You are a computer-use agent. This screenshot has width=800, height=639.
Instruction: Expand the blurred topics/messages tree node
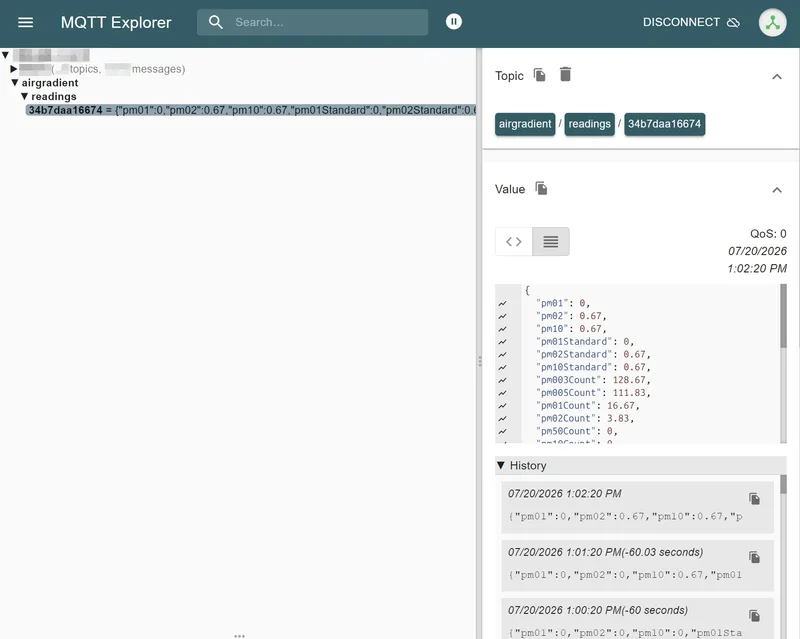[14, 68]
